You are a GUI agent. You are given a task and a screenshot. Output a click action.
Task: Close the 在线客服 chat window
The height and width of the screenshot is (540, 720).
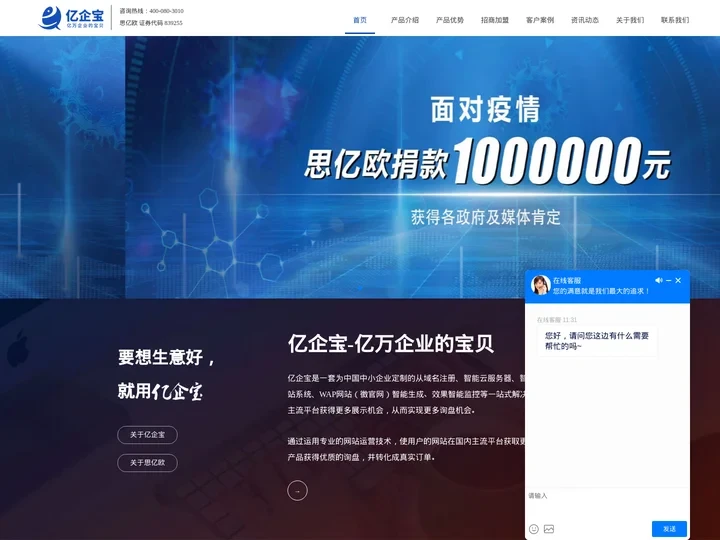click(678, 280)
